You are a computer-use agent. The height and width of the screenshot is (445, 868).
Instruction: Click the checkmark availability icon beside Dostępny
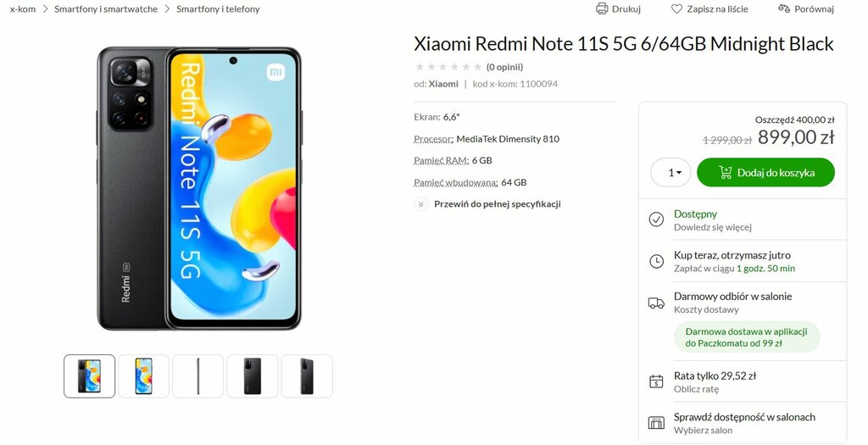656,220
